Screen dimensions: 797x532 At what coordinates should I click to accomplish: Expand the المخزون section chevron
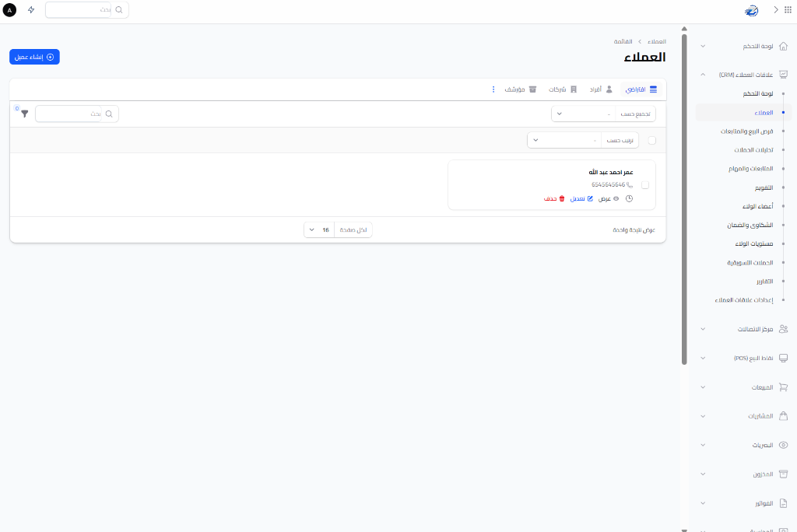pyautogui.click(x=703, y=474)
